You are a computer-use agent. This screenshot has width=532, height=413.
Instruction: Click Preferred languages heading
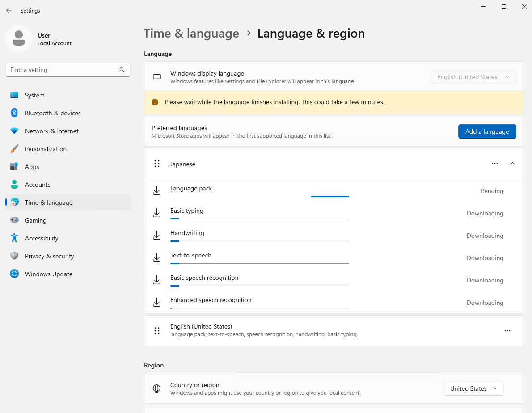tap(179, 128)
